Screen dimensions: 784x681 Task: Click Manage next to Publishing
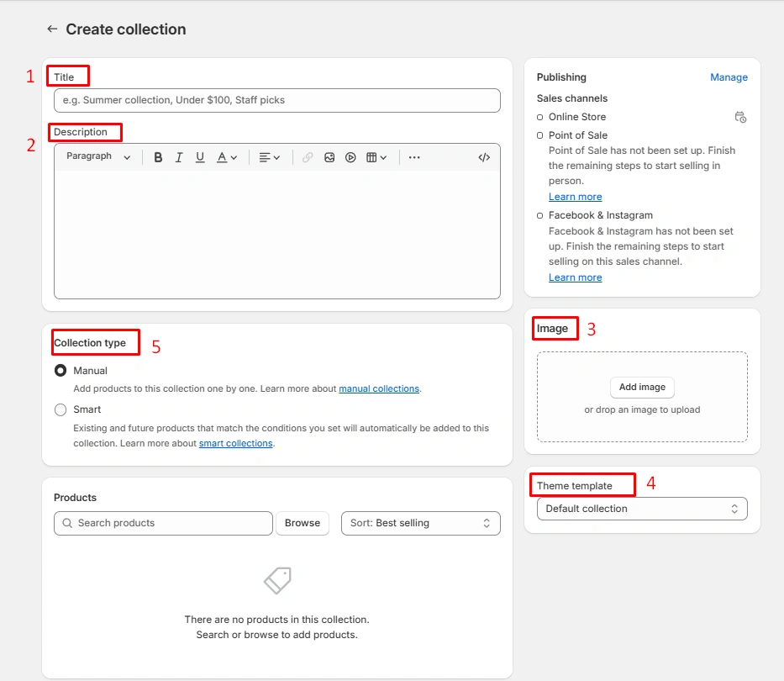click(x=728, y=77)
